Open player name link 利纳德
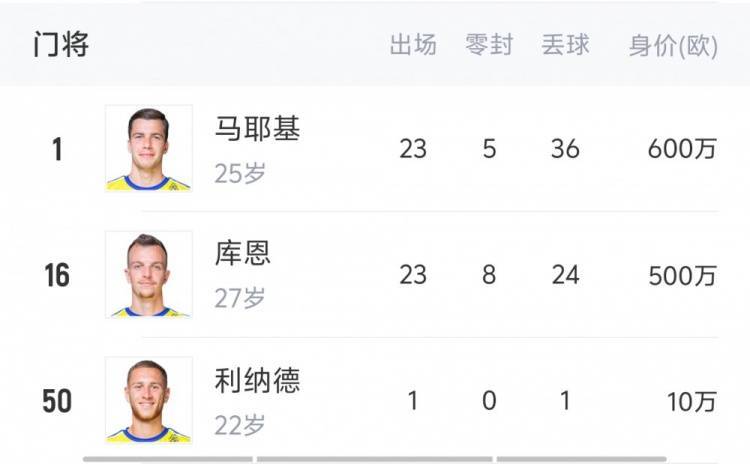This screenshot has width=750, height=464. pos(257,381)
